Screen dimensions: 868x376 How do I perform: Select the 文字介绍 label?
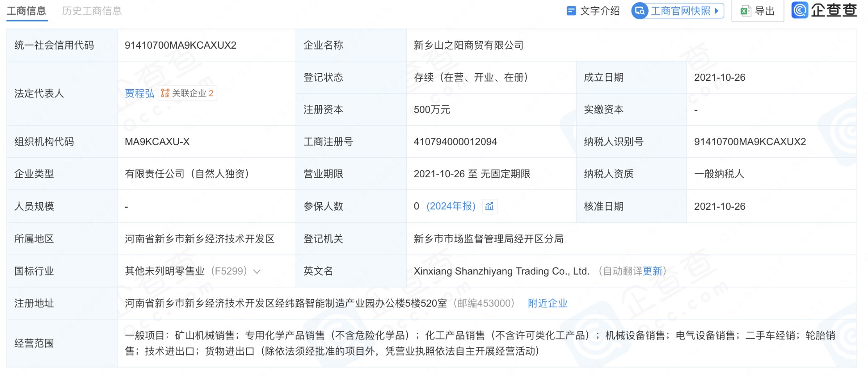tap(600, 11)
